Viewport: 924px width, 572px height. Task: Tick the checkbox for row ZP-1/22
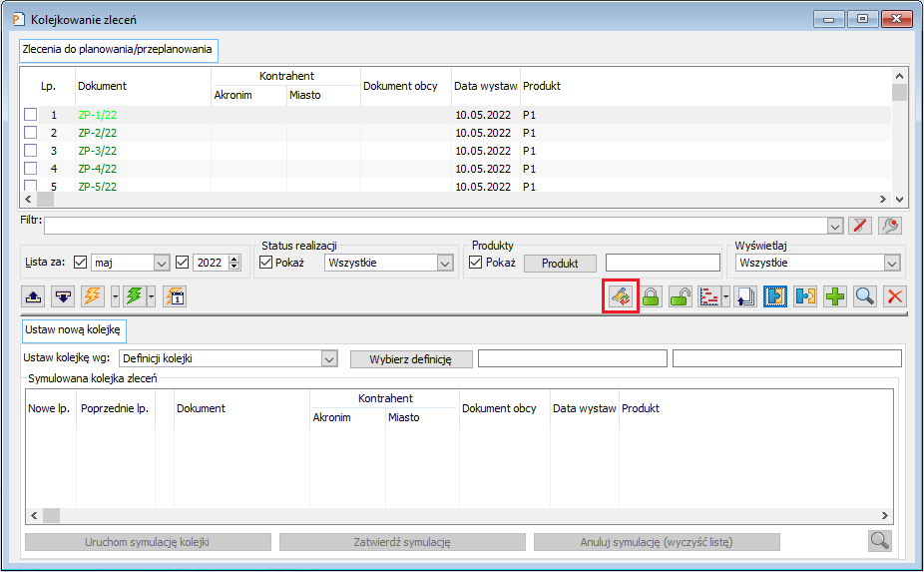coord(31,115)
